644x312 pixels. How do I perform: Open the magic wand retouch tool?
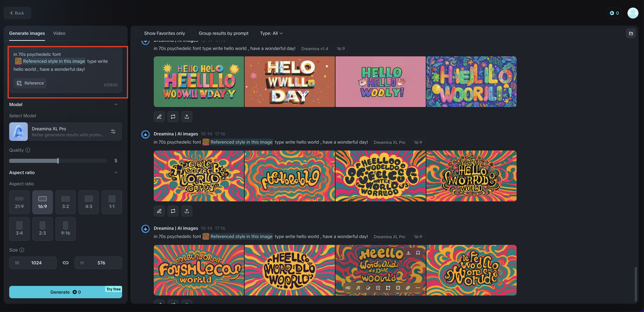click(x=358, y=288)
